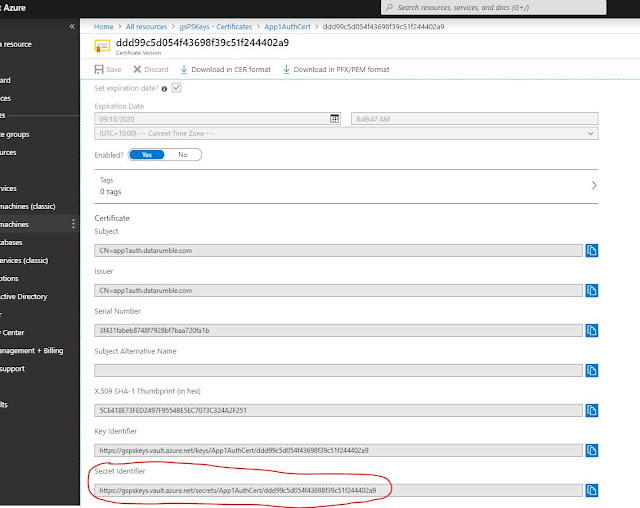Screen dimensions: 640x508
Task: Open Cloud services (classic) sidebar item
Action: [x=24, y=260]
